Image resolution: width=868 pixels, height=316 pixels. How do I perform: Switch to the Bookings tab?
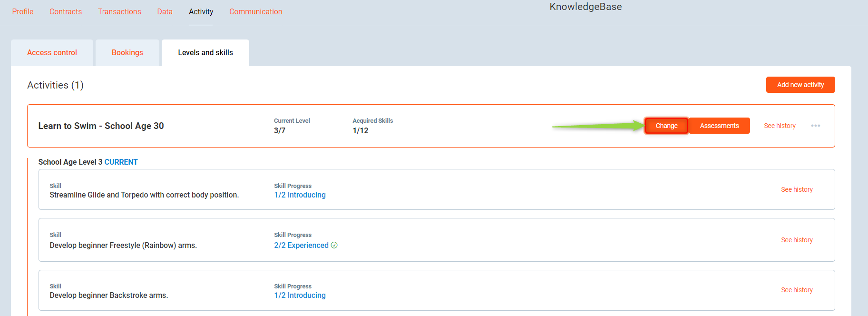127,53
